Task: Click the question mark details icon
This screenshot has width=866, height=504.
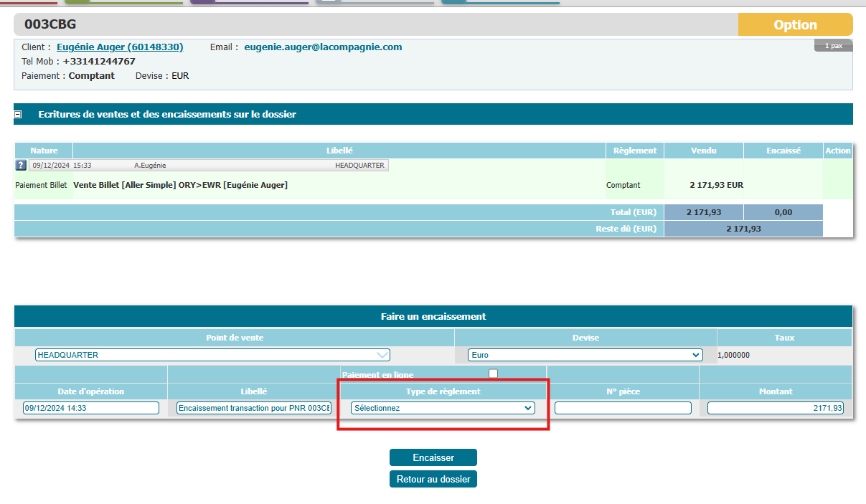Action: point(20,165)
